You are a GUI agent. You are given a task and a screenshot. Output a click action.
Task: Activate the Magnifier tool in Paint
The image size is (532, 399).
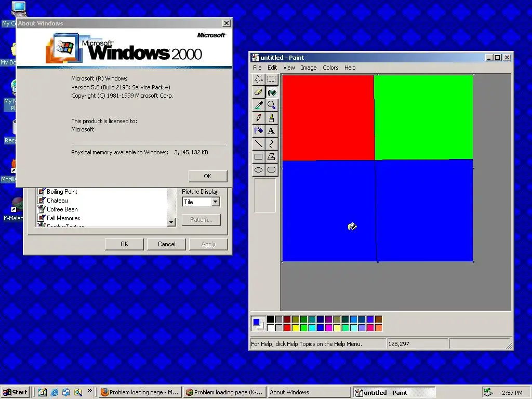271,105
